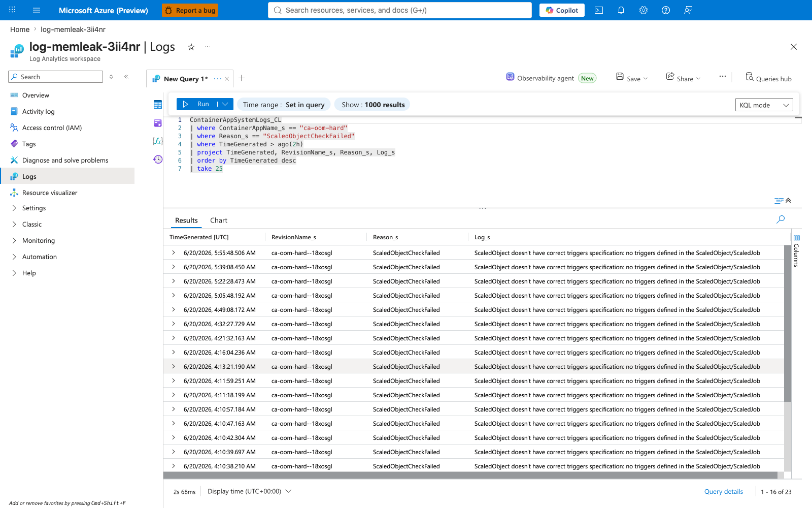Open the Query details link
This screenshot has width=812, height=508.
click(724, 491)
